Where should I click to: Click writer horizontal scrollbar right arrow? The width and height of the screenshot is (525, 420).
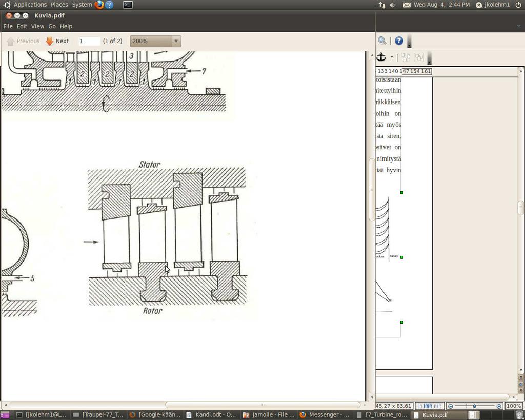point(514,397)
